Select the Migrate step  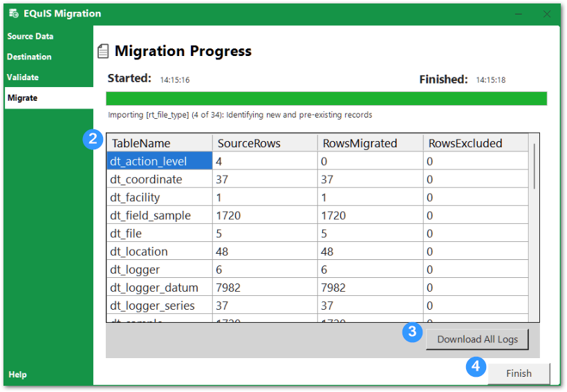click(49, 98)
